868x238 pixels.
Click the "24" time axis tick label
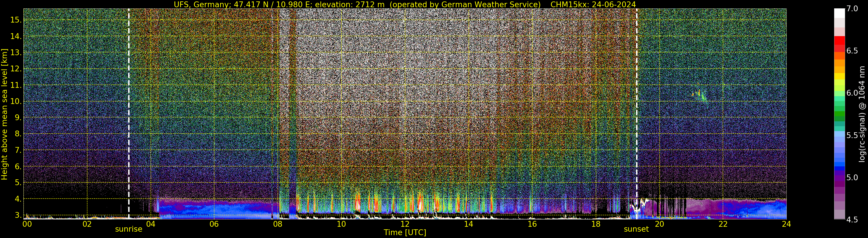786,224
